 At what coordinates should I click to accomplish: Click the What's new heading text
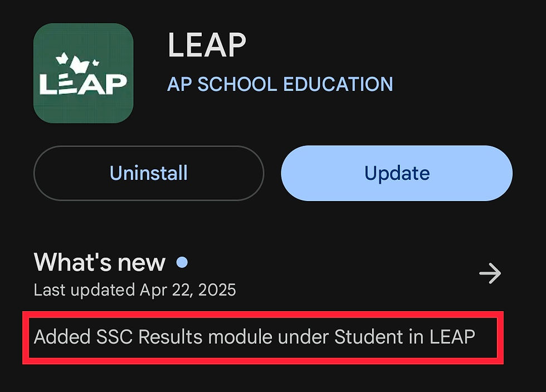tap(100, 262)
